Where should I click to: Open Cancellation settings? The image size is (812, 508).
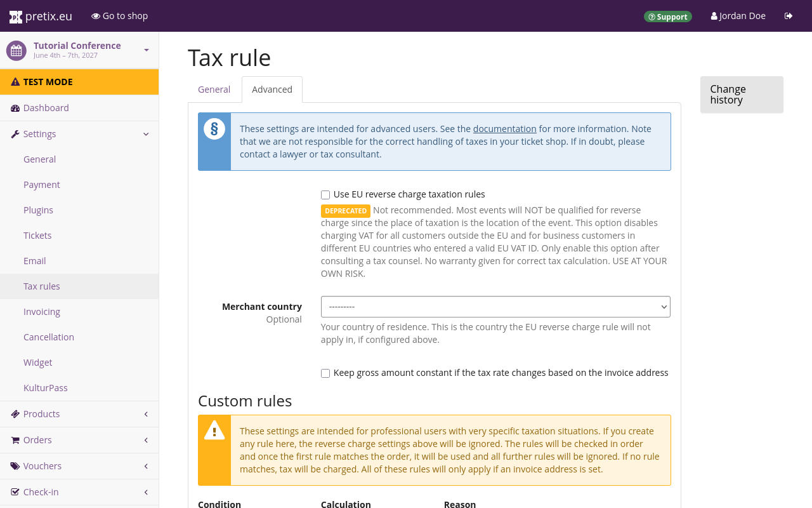tap(79, 337)
